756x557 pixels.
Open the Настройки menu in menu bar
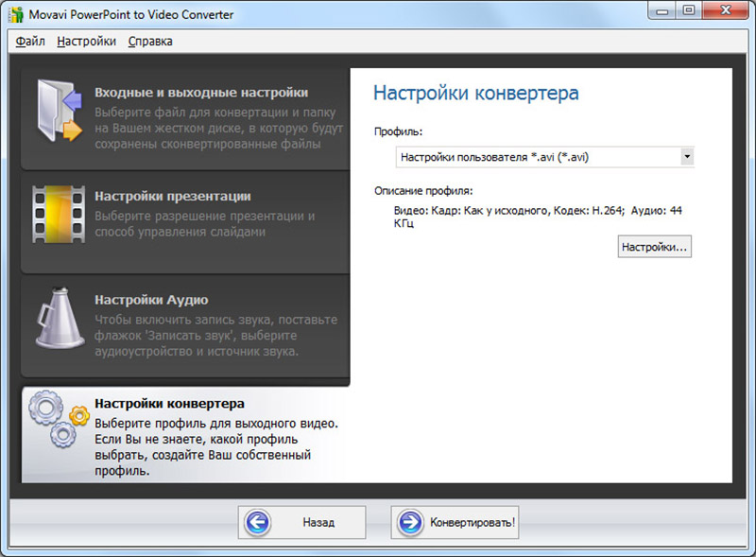(x=86, y=42)
